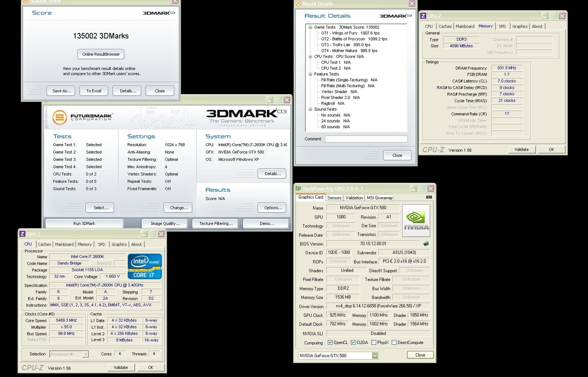The height and width of the screenshot is (377, 588).
Task: Click the Comment input field
Action: [x=366, y=139]
